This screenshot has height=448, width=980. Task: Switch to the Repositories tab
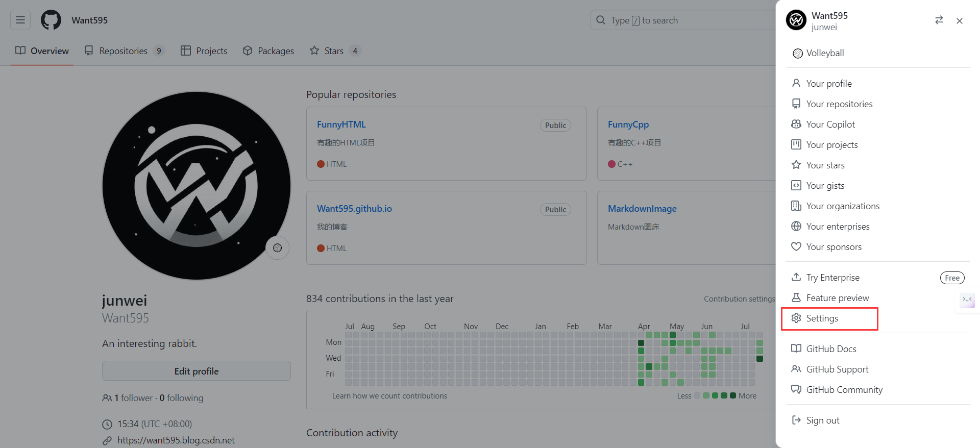124,51
